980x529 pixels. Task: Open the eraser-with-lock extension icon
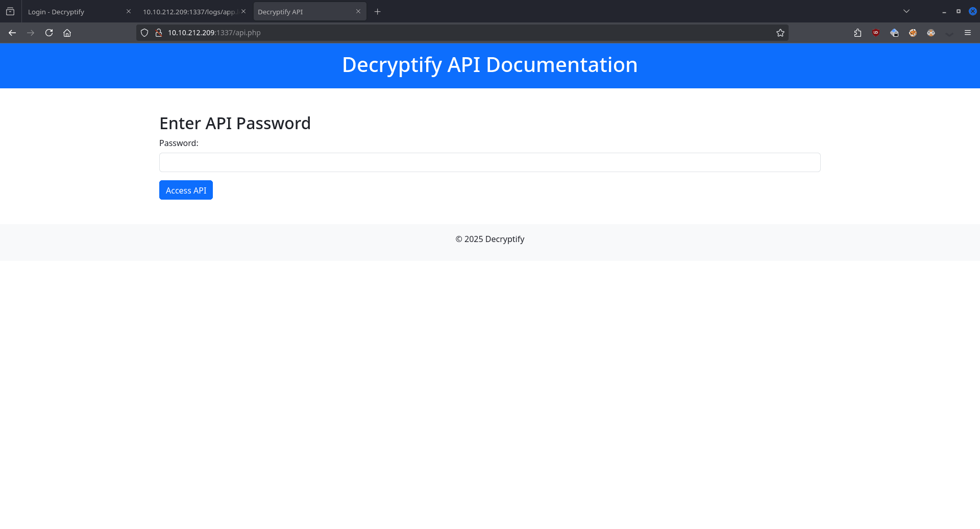(894, 33)
